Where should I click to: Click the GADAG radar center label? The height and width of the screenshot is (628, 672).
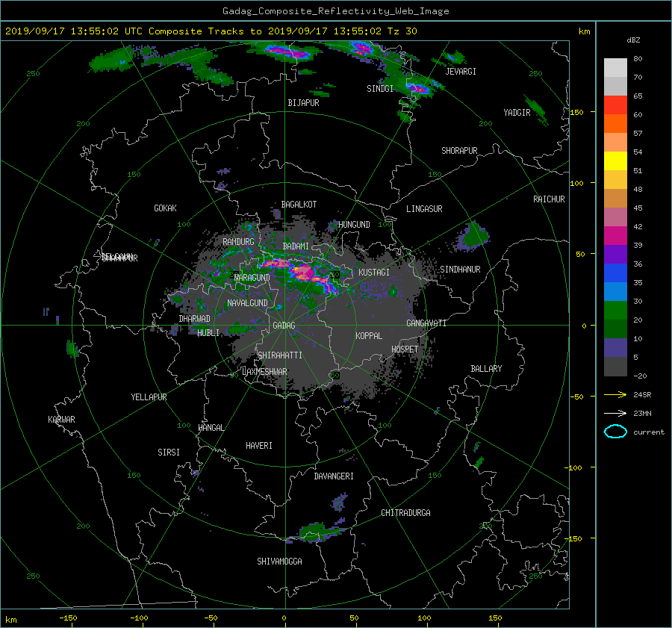(x=284, y=326)
